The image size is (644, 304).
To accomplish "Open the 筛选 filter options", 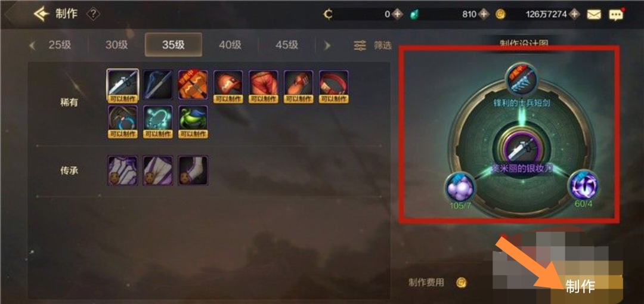I will click(x=373, y=45).
